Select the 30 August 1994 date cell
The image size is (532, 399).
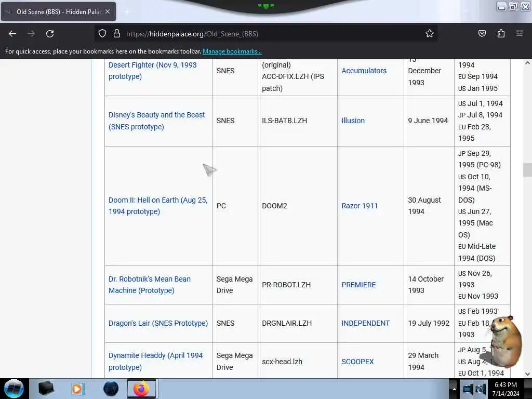tap(429, 206)
